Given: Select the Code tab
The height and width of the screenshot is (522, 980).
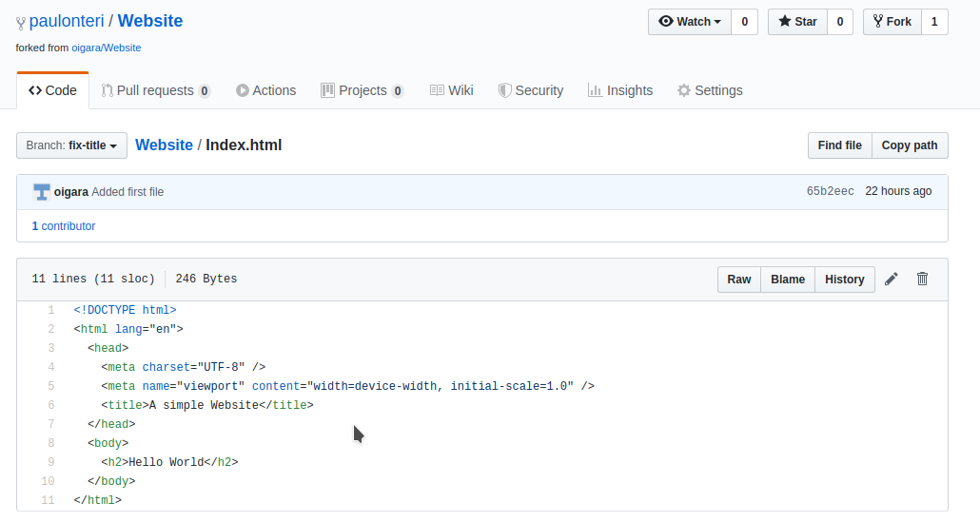Looking at the screenshot, I should click(52, 90).
